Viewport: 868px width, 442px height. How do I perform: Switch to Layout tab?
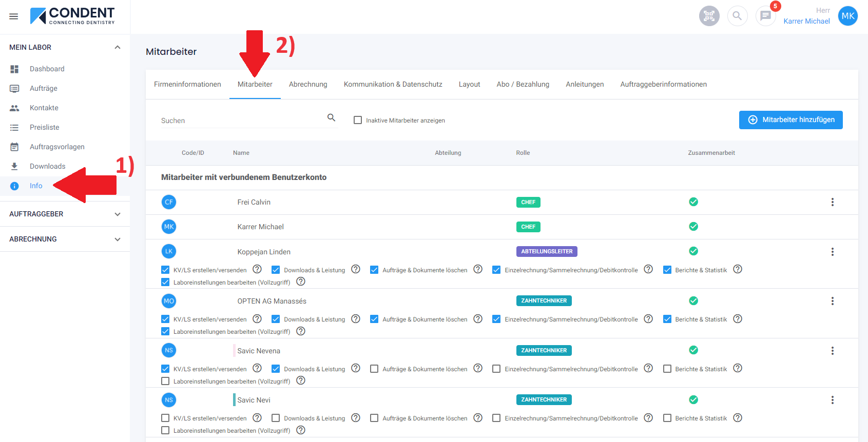tap(470, 84)
